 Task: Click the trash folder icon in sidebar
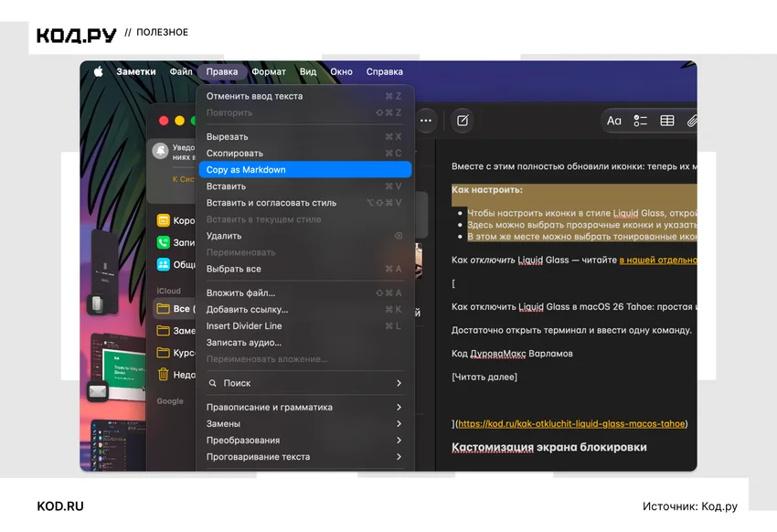[164, 375]
